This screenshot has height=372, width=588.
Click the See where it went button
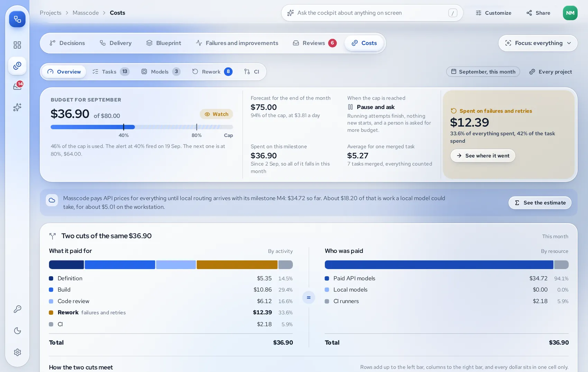click(483, 156)
